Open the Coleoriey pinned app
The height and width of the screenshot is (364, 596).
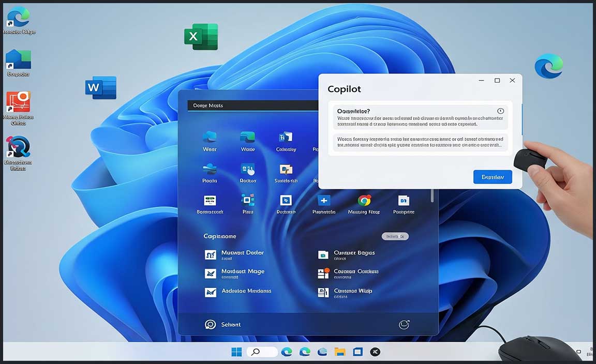[286, 141]
